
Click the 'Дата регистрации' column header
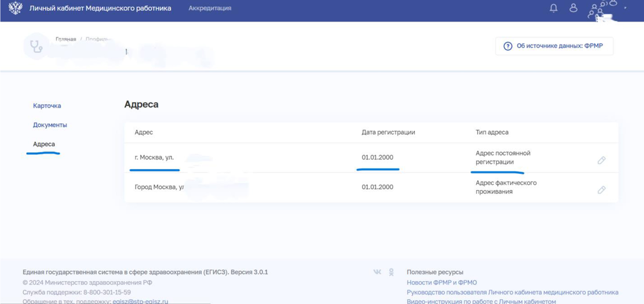coord(388,132)
